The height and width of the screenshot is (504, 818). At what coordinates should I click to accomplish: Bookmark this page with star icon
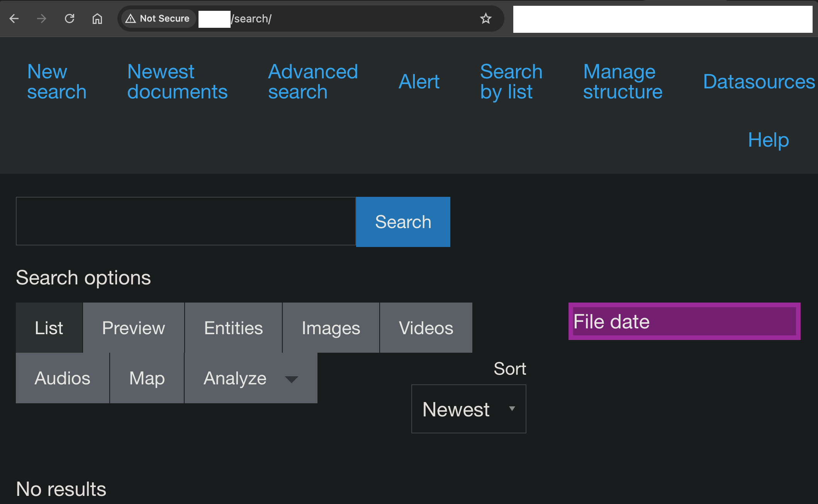(485, 19)
